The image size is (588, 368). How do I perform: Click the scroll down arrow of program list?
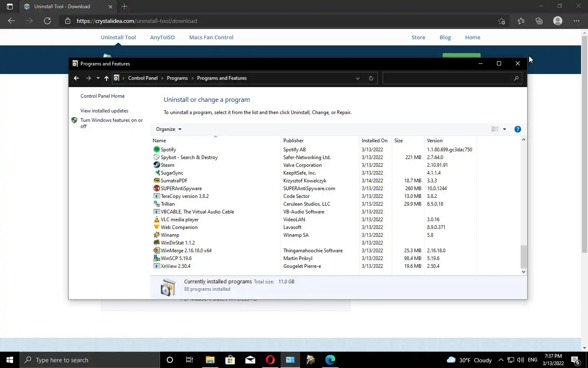coord(523,272)
